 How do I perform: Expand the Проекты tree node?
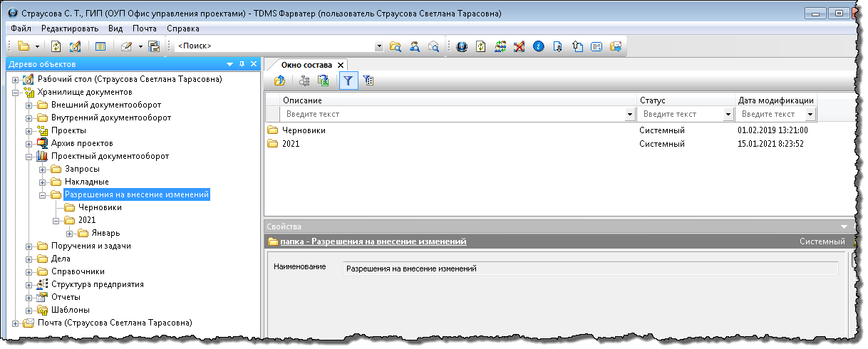click(29, 130)
